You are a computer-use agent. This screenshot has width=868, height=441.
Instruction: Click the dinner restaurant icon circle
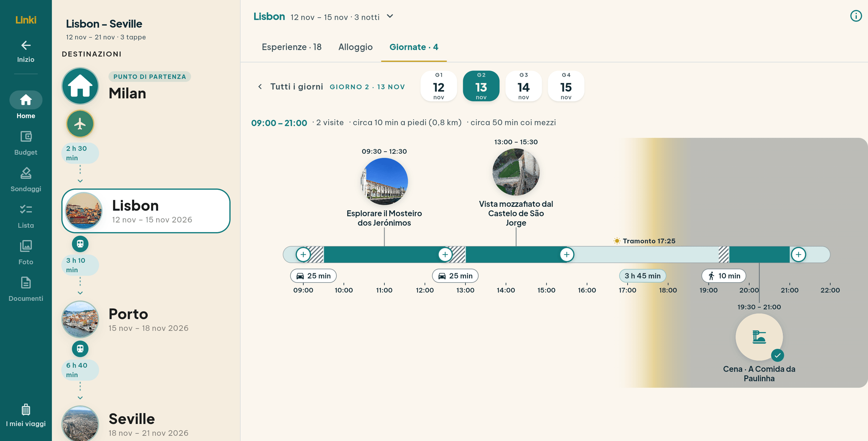pyautogui.click(x=759, y=337)
